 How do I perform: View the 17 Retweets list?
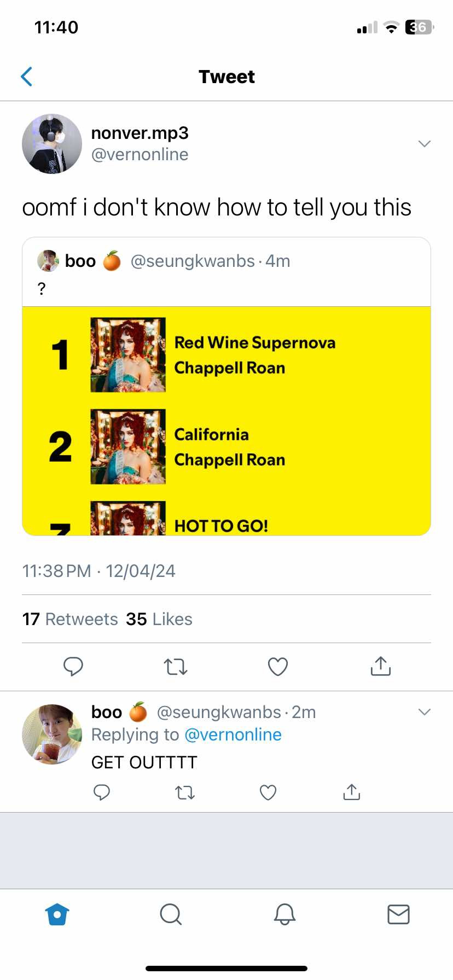coord(70,619)
